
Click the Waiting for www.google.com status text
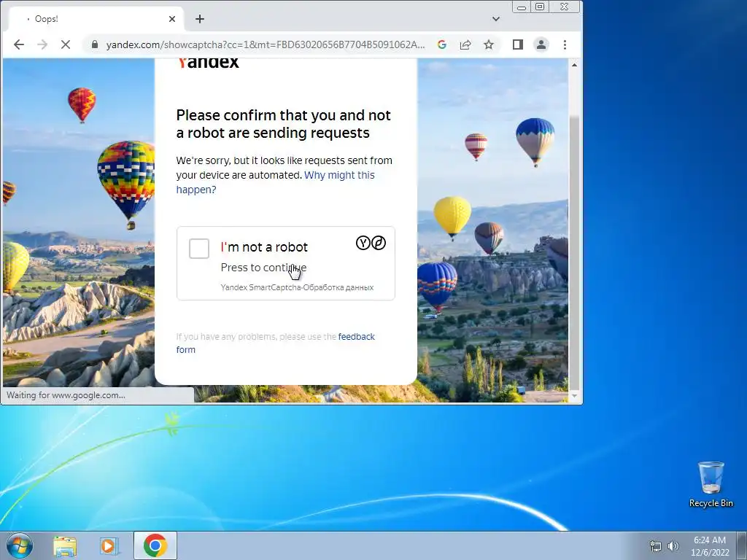66,395
